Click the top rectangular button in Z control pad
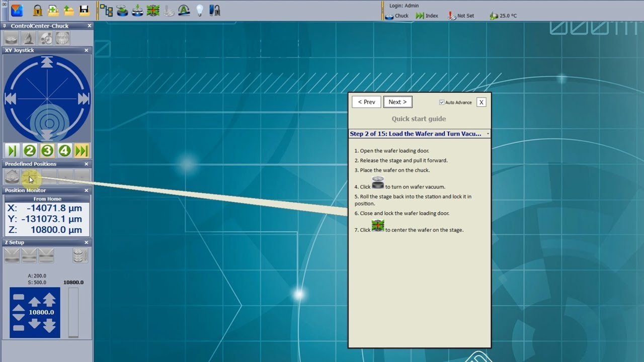This screenshot has height=362, width=644. (x=18, y=297)
